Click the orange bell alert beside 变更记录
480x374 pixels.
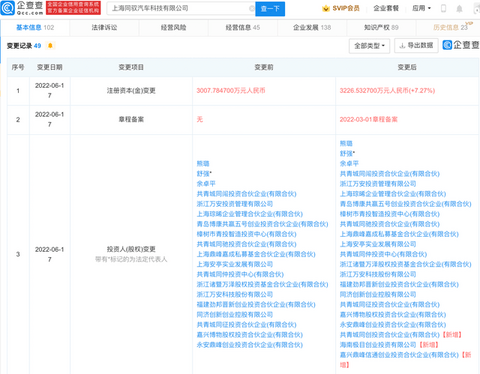click(x=50, y=46)
